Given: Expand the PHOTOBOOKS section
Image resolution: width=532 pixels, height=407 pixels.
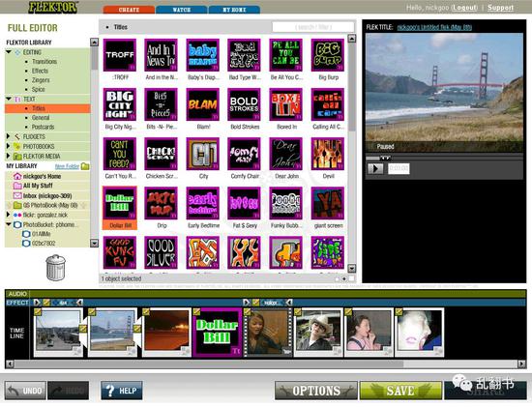Looking at the screenshot, I should 9,146.
